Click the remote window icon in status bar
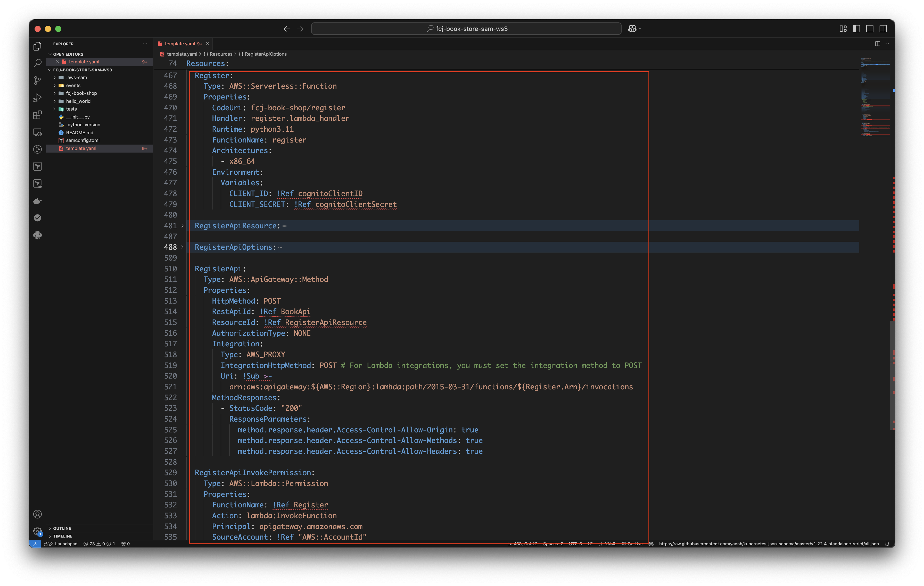The height and width of the screenshot is (586, 924). (35, 544)
